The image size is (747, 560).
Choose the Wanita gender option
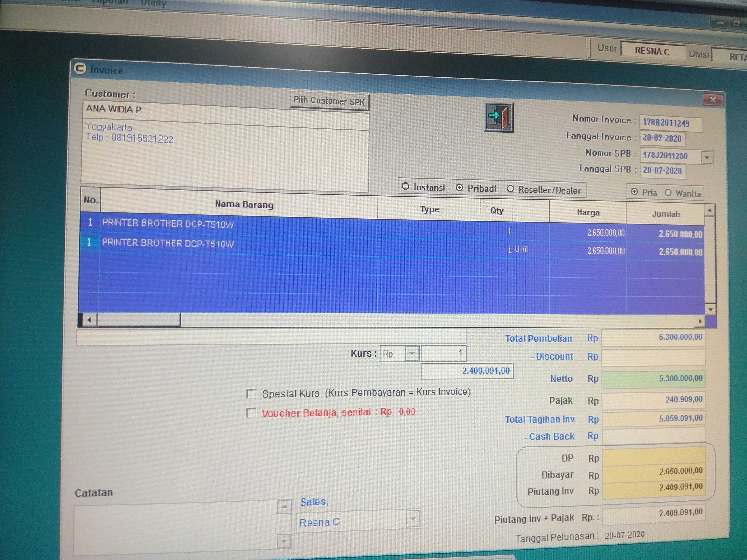point(668,193)
